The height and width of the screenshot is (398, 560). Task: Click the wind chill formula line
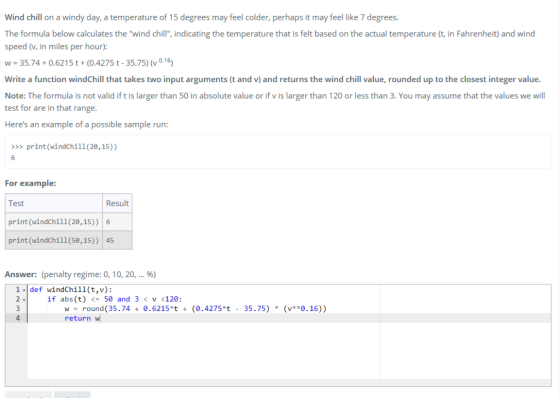(x=89, y=63)
